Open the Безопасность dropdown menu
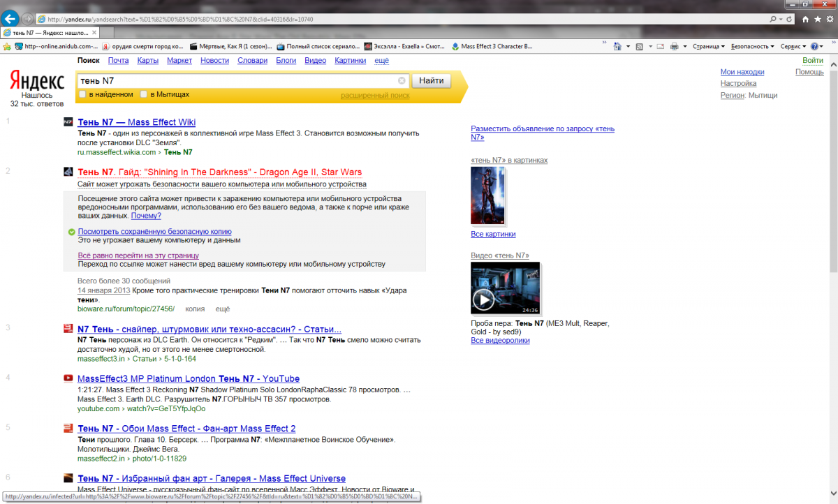838x504 pixels. (753, 47)
